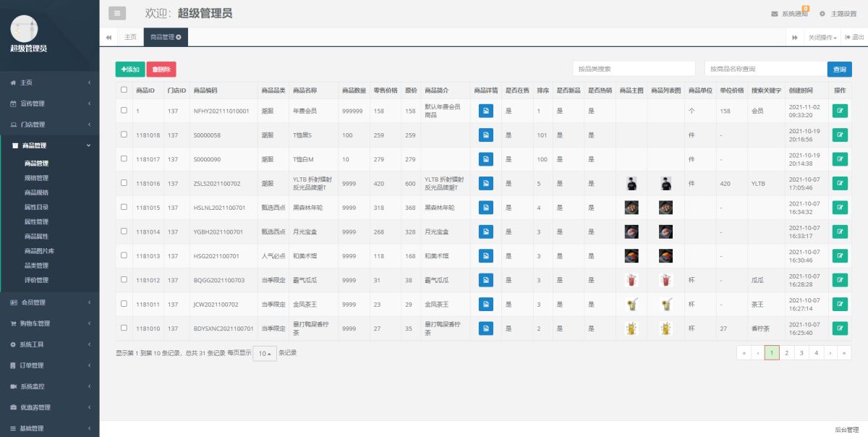Close the 商品管理 tab via its X icon
This screenshot has width=868, height=437.
click(x=179, y=37)
